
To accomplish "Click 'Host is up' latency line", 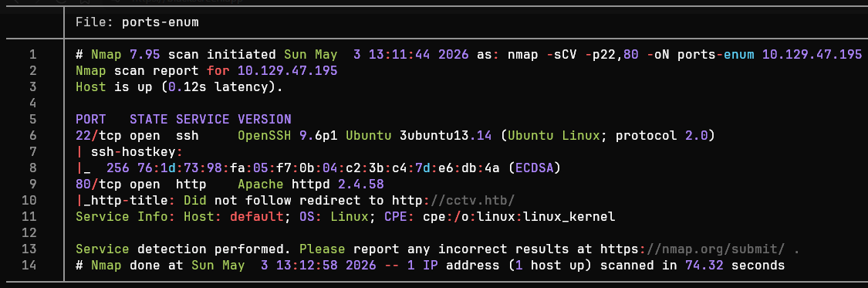I will point(179,87).
